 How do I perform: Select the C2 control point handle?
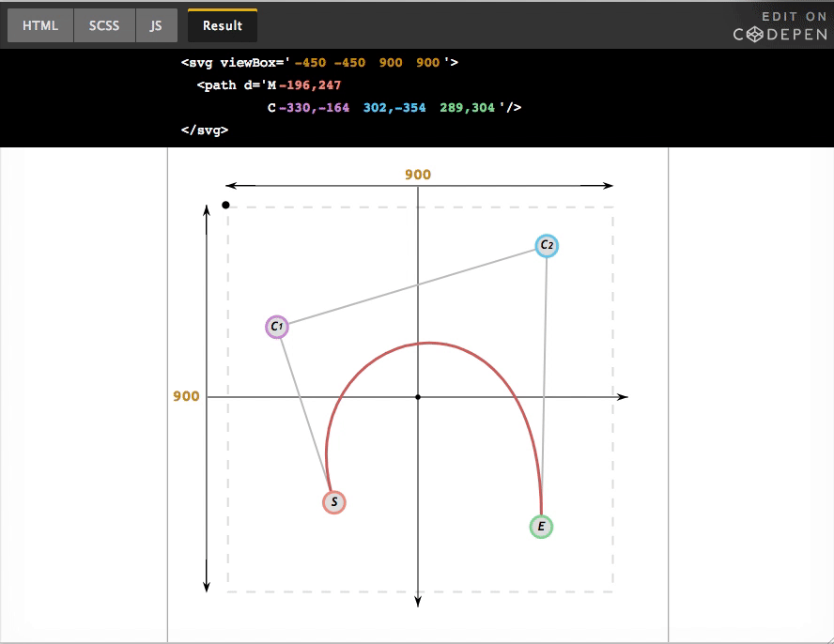point(547,244)
